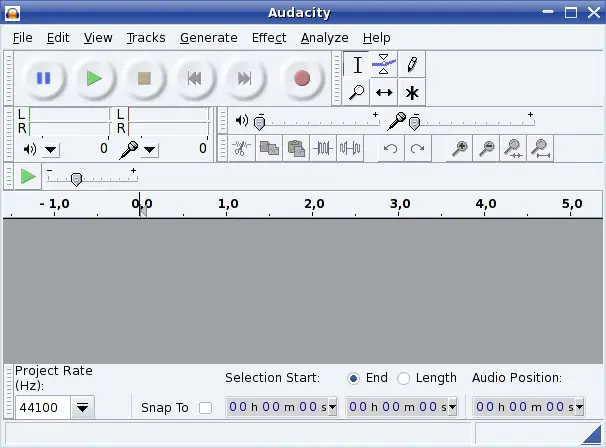The image size is (606, 448).
Task: Click the Zoom Out magnifier icon
Action: tap(487, 148)
